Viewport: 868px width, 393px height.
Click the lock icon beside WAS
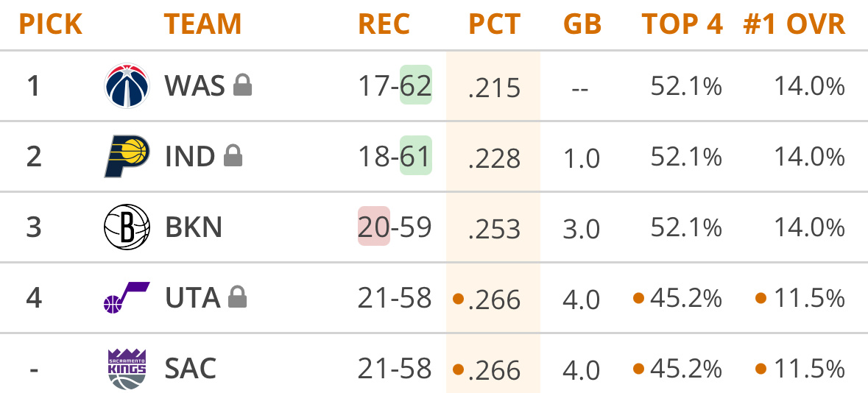point(242,86)
